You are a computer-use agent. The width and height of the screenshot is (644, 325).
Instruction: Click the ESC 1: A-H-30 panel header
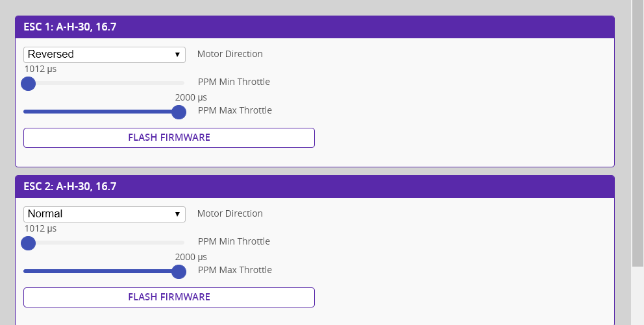(314, 27)
